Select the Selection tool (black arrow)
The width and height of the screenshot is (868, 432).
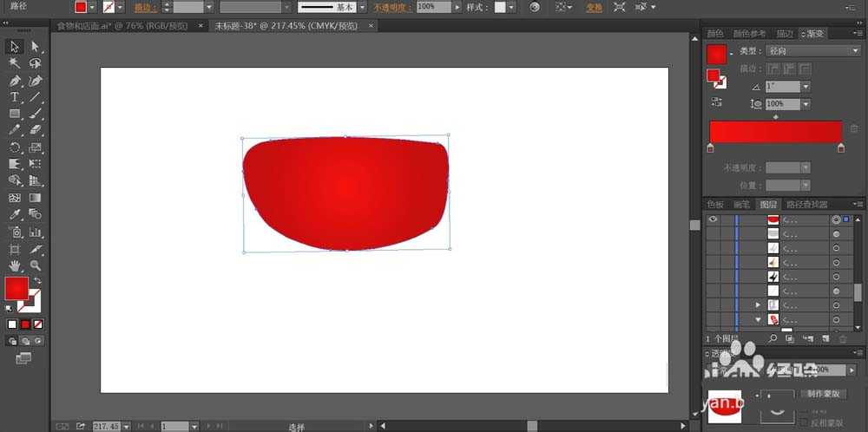tap(15, 46)
